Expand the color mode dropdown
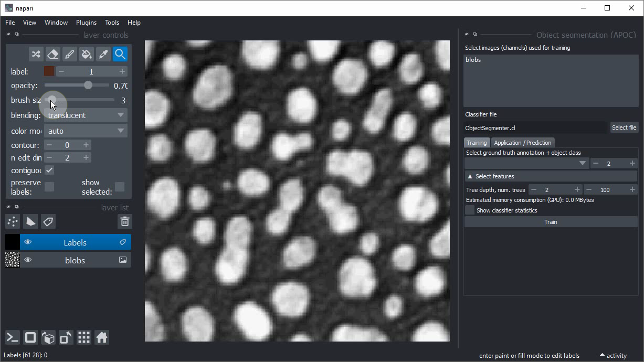The height and width of the screenshot is (362, 644). pyautogui.click(x=86, y=131)
